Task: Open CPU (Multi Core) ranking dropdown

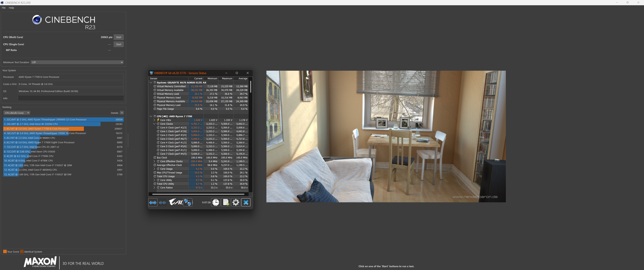Action: tap(17, 113)
